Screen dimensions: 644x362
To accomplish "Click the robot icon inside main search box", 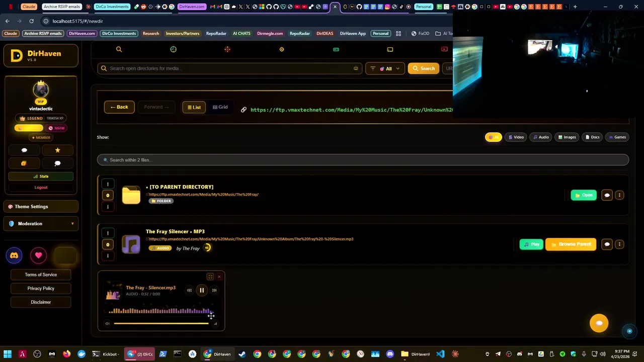I will click(x=356, y=68).
